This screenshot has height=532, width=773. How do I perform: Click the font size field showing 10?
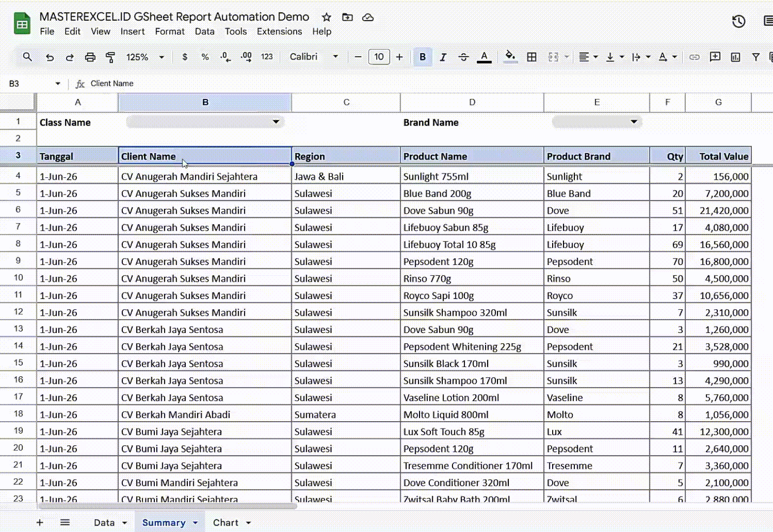(x=379, y=57)
